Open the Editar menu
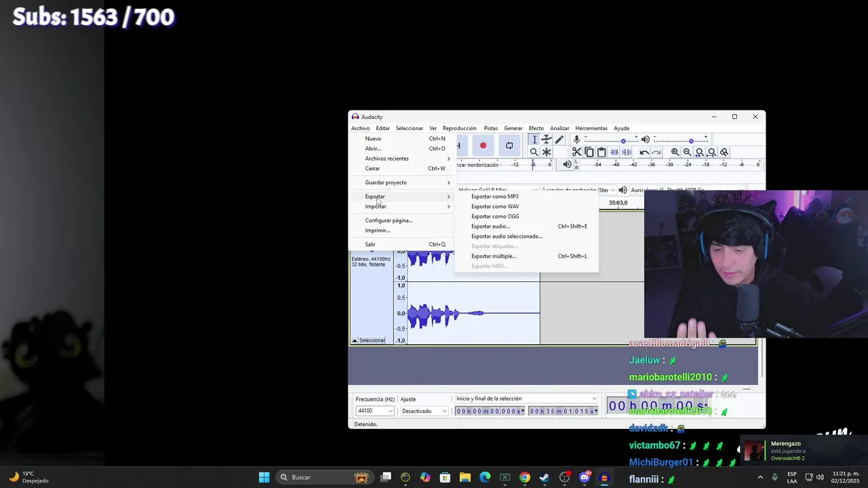This screenshot has height=488, width=868. click(383, 128)
